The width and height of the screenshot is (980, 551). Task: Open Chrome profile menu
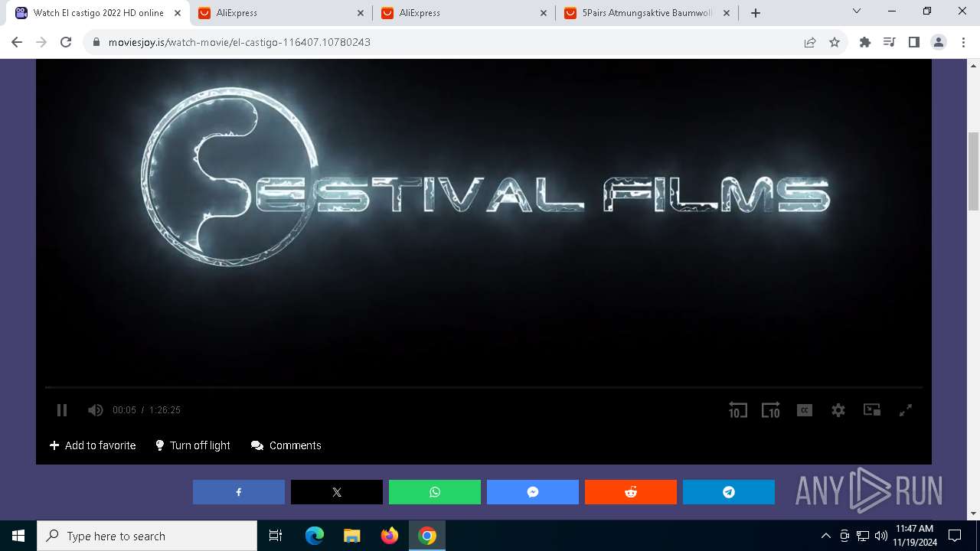pyautogui.click(x=939, y=42)
